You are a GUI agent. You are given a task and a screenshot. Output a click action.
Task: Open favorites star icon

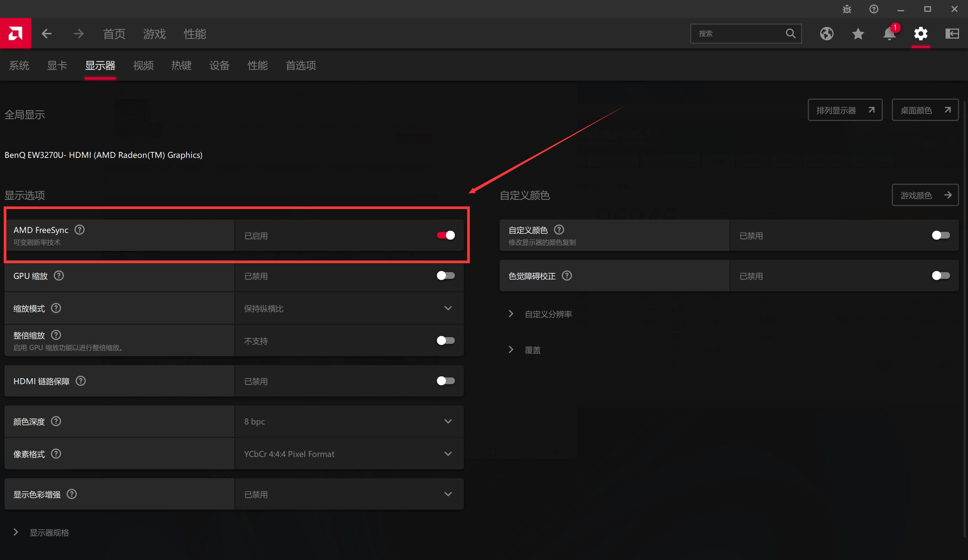858,34
